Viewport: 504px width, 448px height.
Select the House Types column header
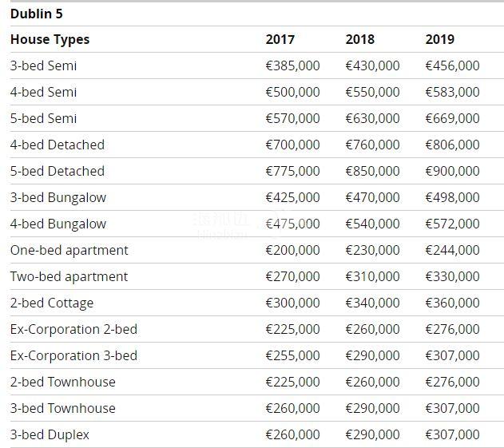point(50,39)
